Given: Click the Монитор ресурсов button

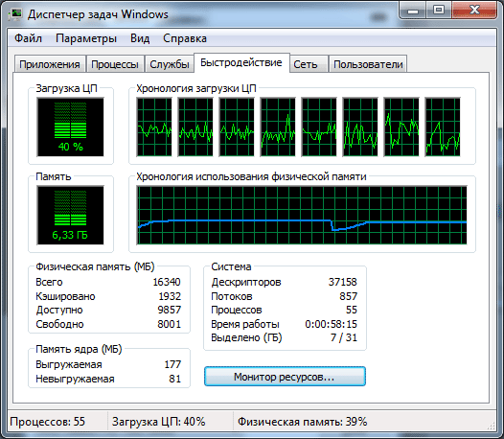Looking at the screenshot, I should point(285,377).
